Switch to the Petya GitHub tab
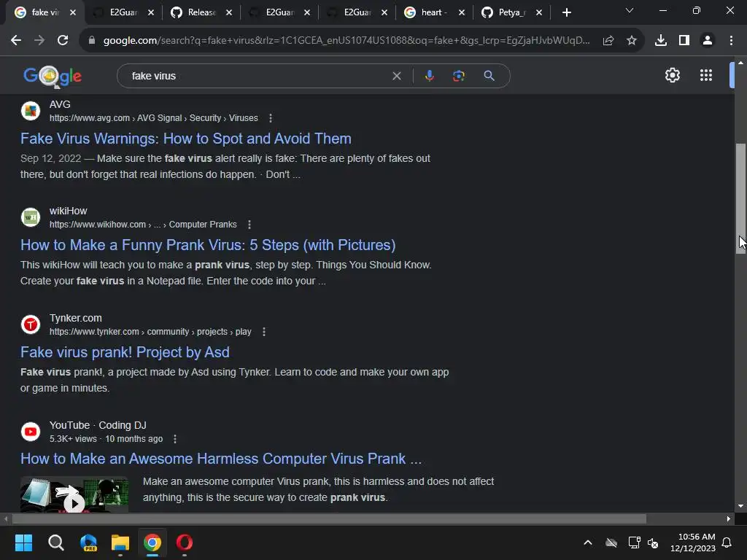Screen dimensions: 747x560 [511, 12]
